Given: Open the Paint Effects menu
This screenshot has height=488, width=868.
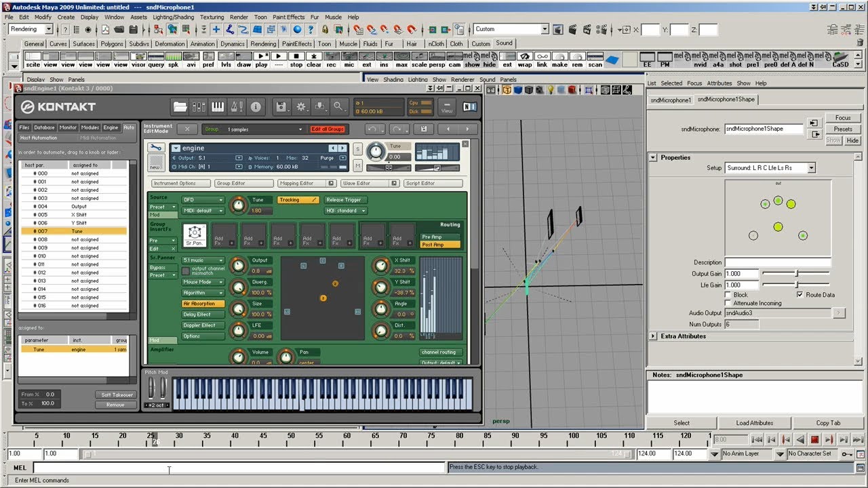Looking at the screenshot, I should click(289, 17).
